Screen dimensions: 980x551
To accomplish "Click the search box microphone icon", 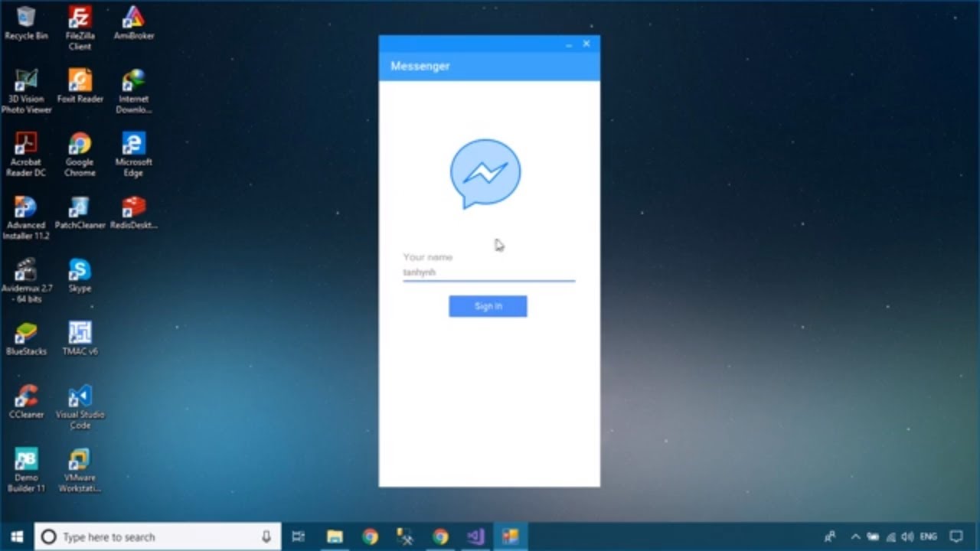I will pos(266,536).
